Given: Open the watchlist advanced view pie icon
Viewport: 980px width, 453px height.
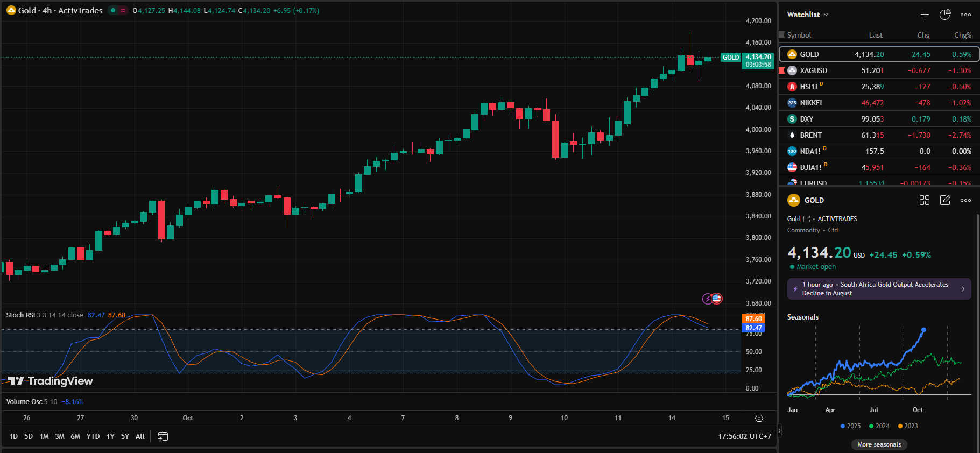Looking at the screenshot, I should coord(945,15).
